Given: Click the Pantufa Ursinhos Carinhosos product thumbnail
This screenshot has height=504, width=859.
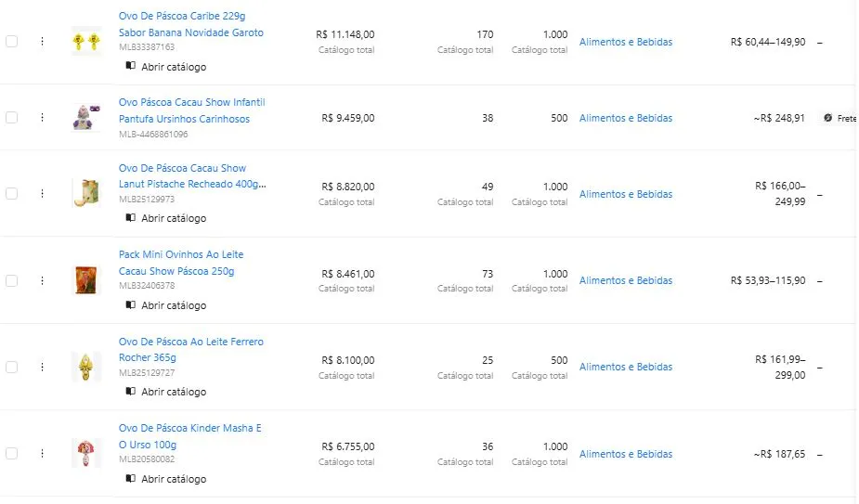Looking at the screenshot, I should 85,118.
